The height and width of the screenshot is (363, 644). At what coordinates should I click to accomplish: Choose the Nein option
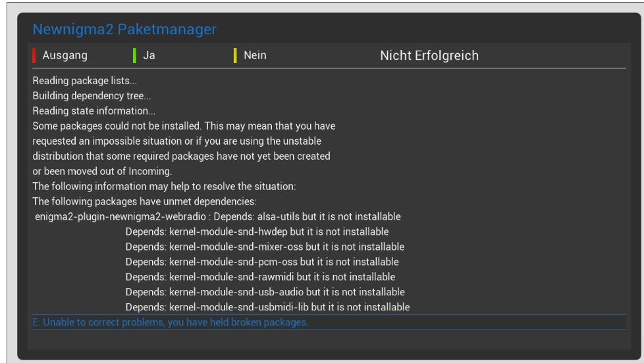255,56
